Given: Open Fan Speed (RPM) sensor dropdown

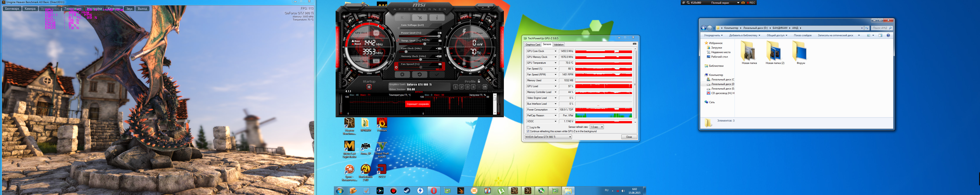Looking at the screenshot, I should [555, 75].
